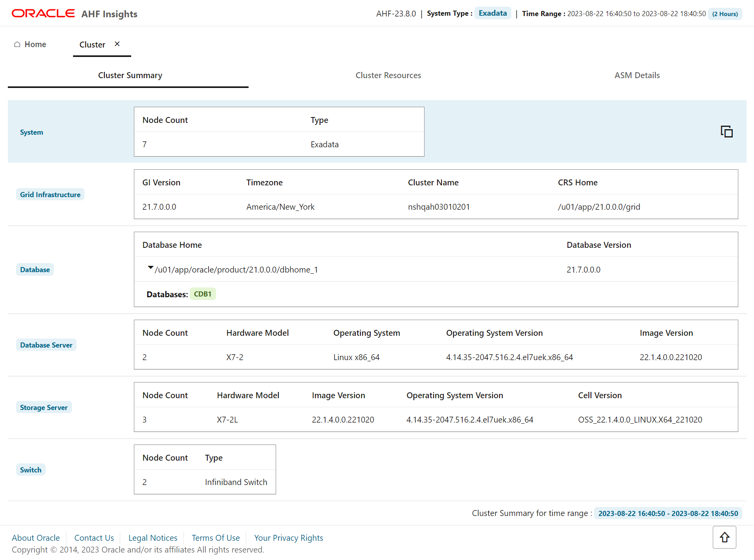Click hardware model X7-2 cell
754x560 pixels.
coord(234,357)
